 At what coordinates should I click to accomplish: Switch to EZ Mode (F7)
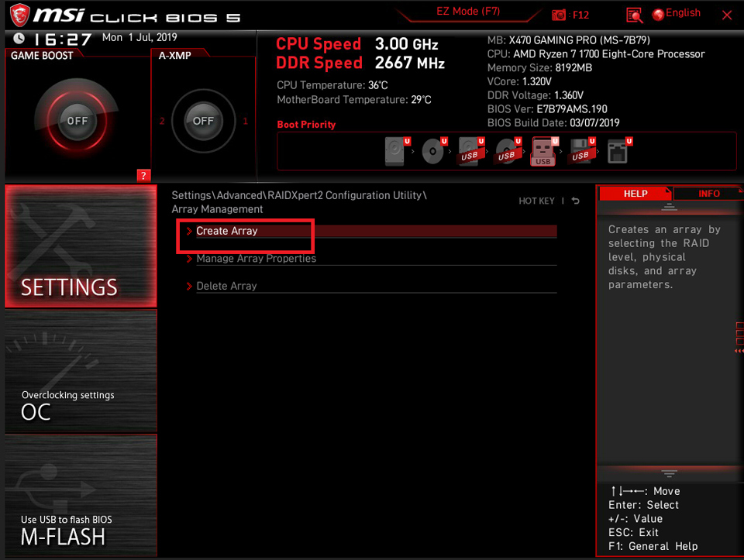pos(468,12)
